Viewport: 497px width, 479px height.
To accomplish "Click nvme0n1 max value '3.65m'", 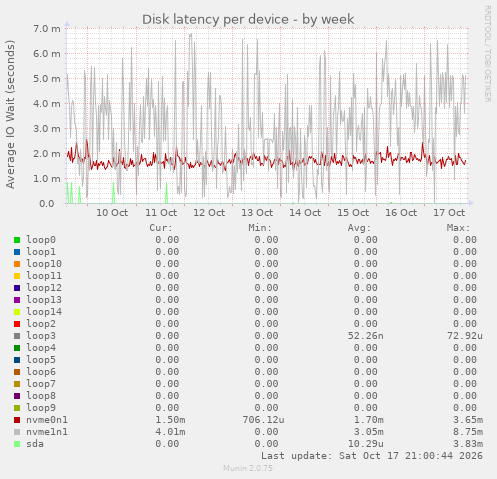I will (x=468, y=420).
